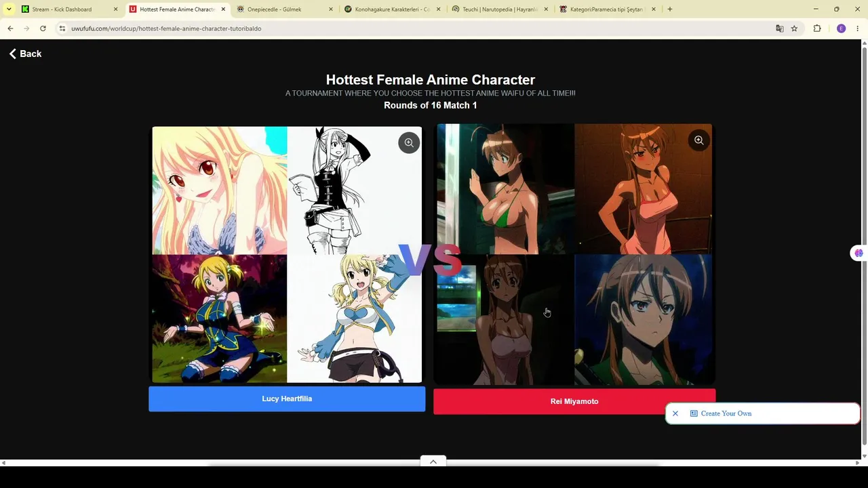Go back using the browser back arrow

[10, 28]
